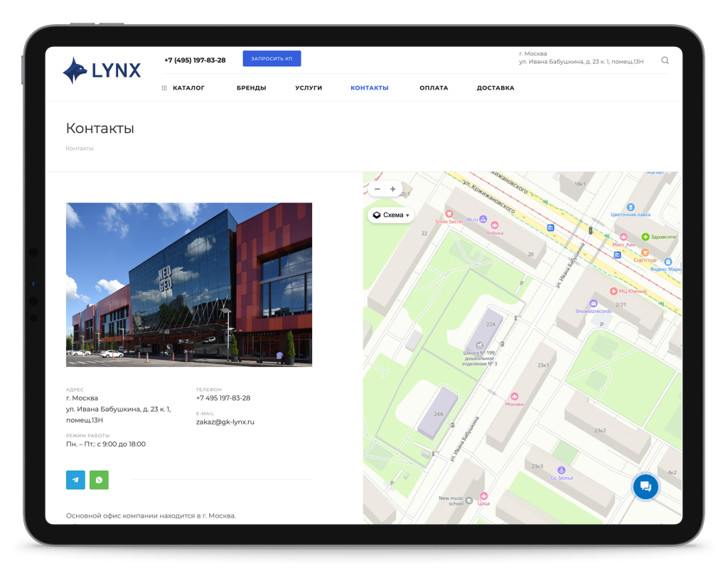Click working hours Пн. – Пт.: с 9:00 до 18:00

(106, 444)
